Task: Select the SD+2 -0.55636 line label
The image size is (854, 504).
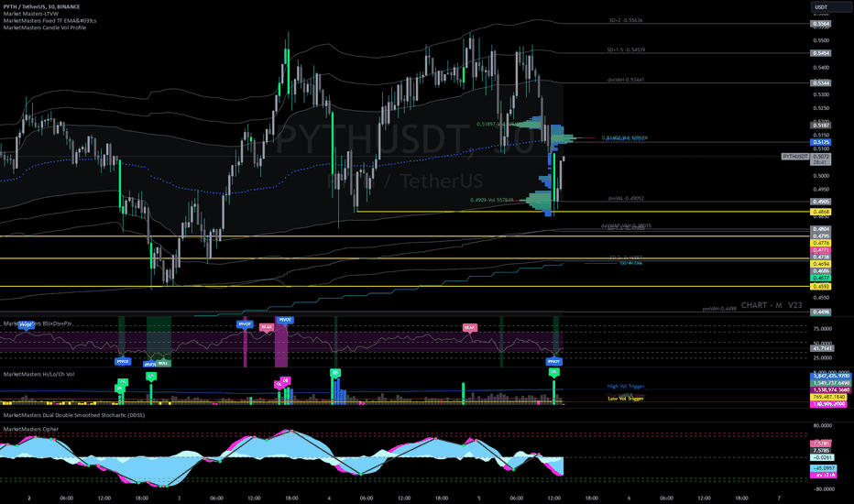Action: tap(625, 21)
